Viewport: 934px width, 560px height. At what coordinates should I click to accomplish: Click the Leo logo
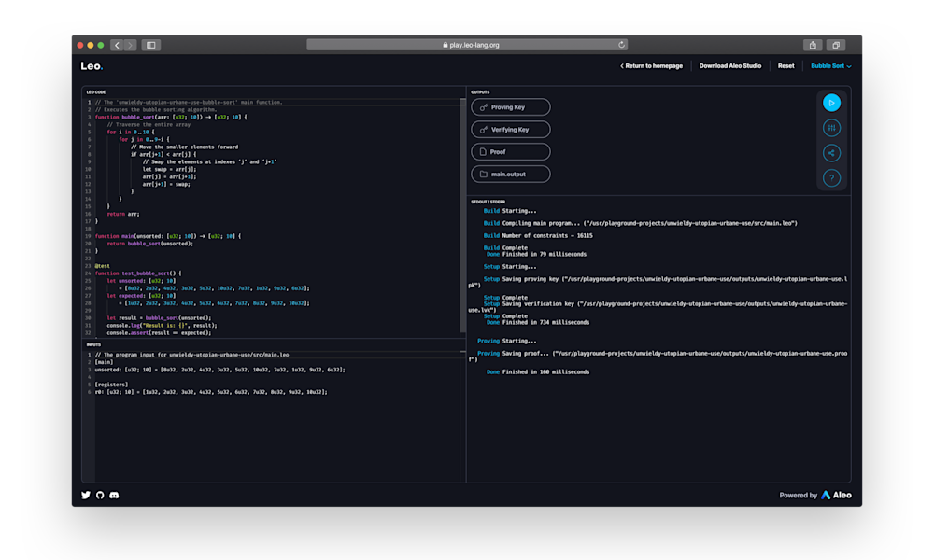tap(92, 66)
